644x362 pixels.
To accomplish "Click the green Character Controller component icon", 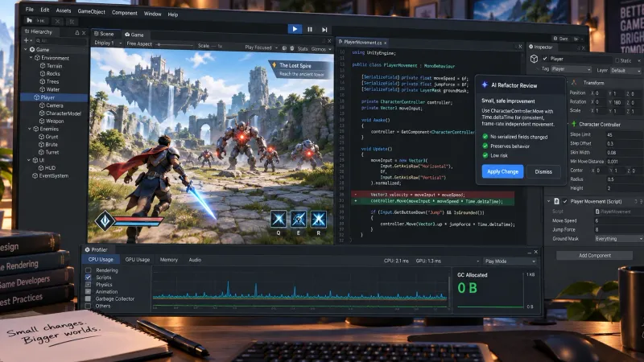I will (x=574, y=124).
